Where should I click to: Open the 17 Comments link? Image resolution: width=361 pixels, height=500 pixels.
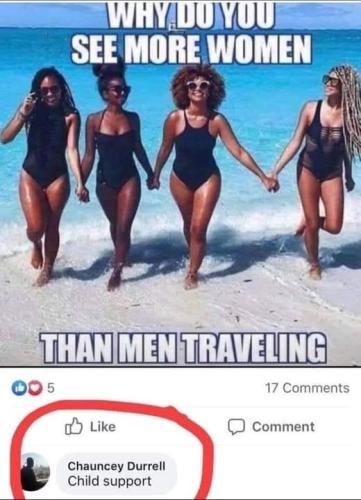tap(307, 388)
